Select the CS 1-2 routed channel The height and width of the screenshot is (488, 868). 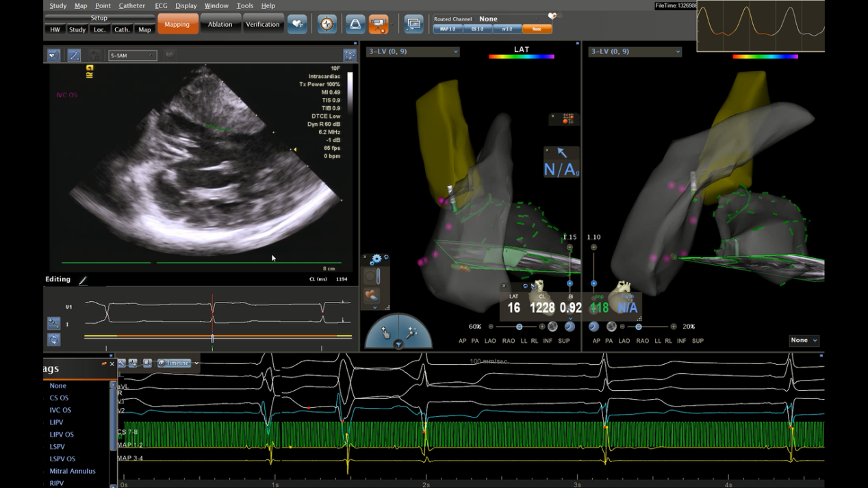[477, 29]
